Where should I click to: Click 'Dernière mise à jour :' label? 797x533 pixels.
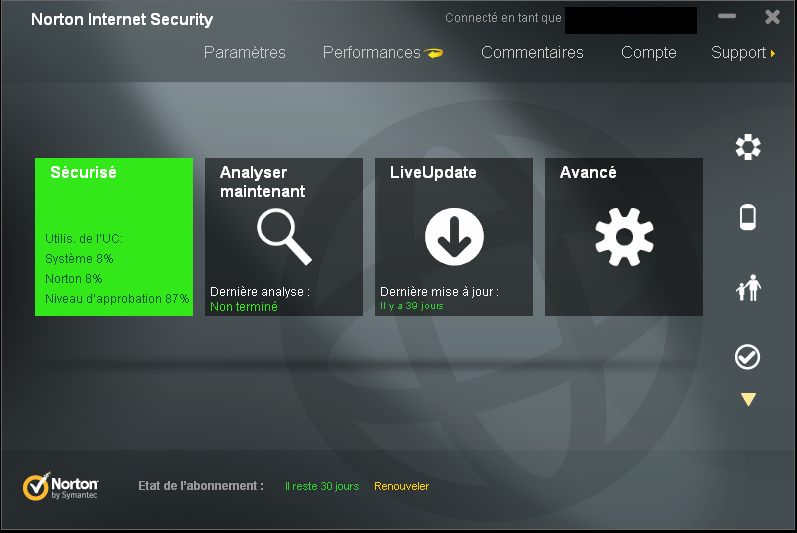click(440, 292)
